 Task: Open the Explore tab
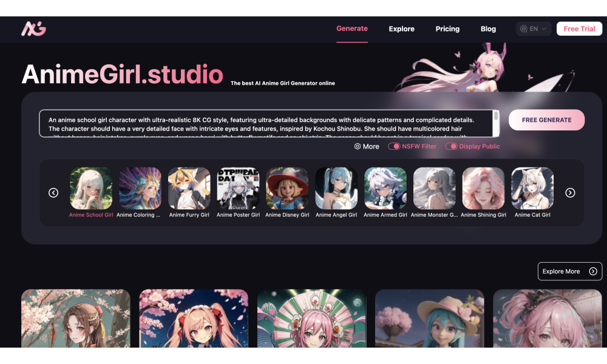(x=401, y=29)
